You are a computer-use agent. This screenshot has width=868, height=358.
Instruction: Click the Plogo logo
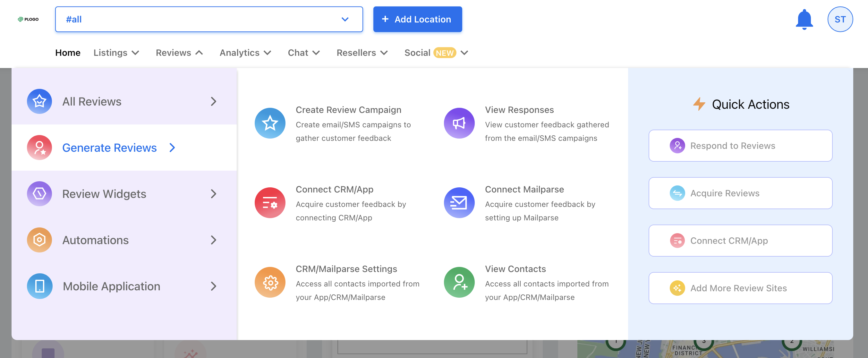(x=28, y=19)
